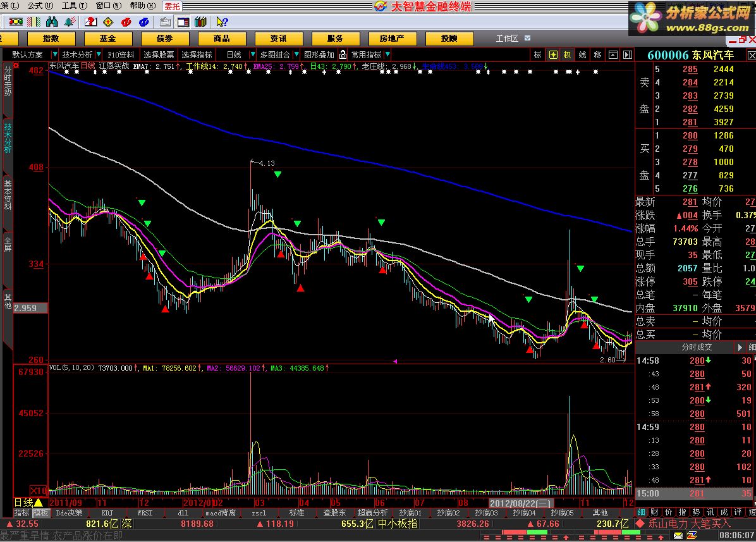The height and width of the screenshot is (542, 756).
Task: Toggle the 标 chart button
Action: pos(537,54)
